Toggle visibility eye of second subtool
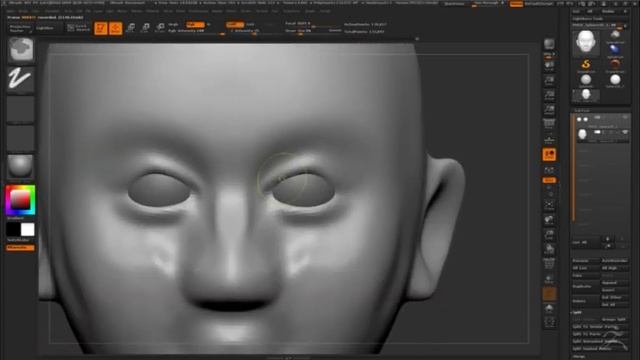This screenshot has width=640, height=360. [x=625, y=132]
